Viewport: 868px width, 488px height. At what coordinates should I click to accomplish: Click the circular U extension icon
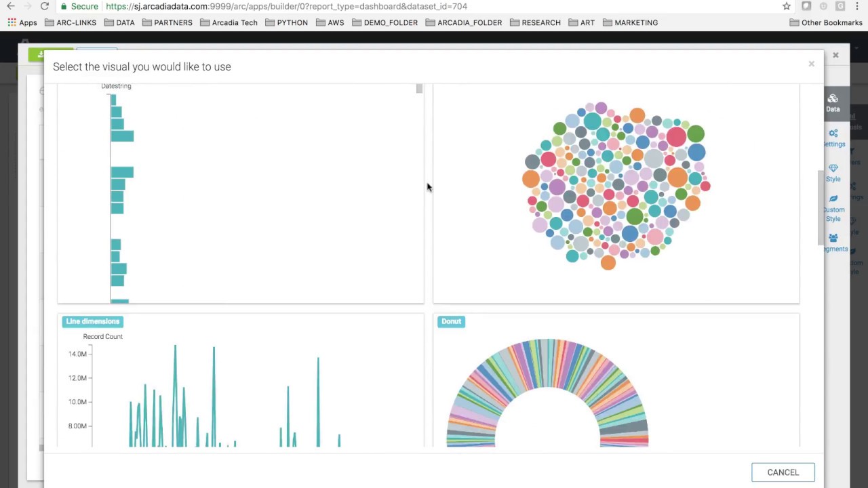click(x=823, y=6)
